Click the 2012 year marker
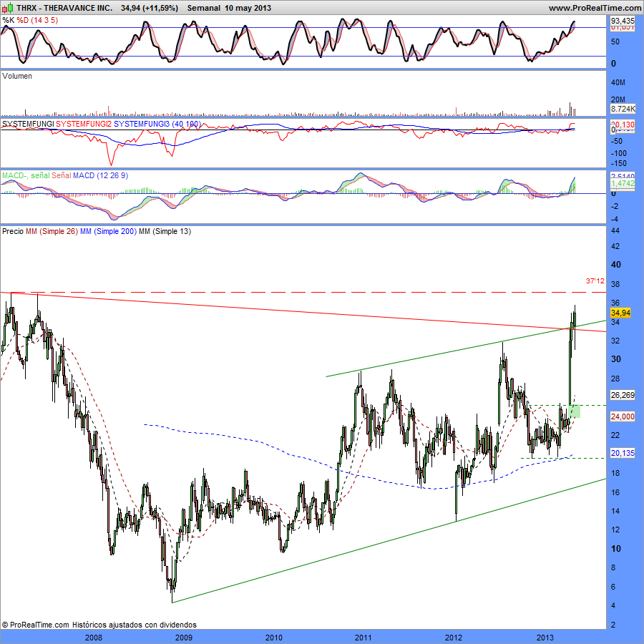Screen dimensions: 644x644 pos(454,638)
